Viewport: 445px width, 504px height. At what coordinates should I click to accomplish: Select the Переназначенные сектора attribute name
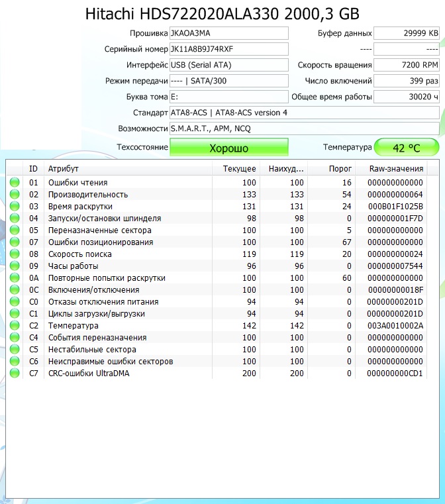(x=99, y=230)
